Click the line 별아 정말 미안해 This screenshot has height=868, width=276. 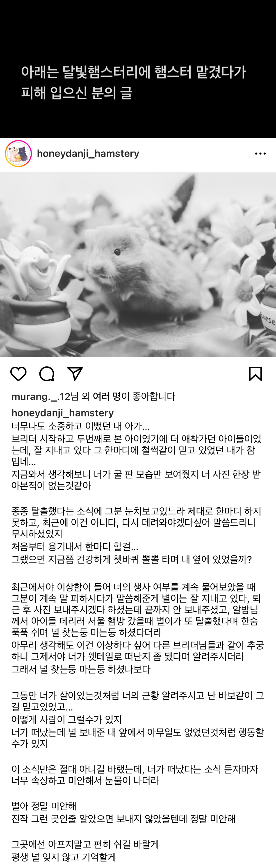(x=44, y=806)
